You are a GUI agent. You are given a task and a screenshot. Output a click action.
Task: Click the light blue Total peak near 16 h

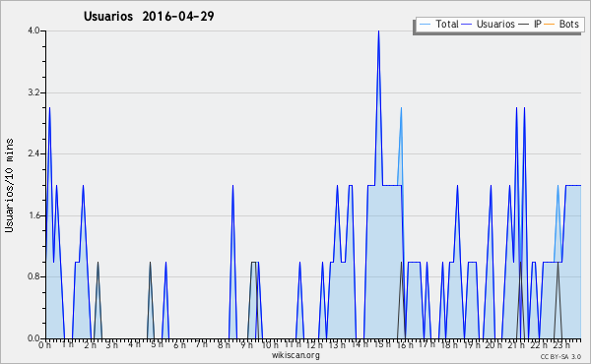(x=401, y=109)
